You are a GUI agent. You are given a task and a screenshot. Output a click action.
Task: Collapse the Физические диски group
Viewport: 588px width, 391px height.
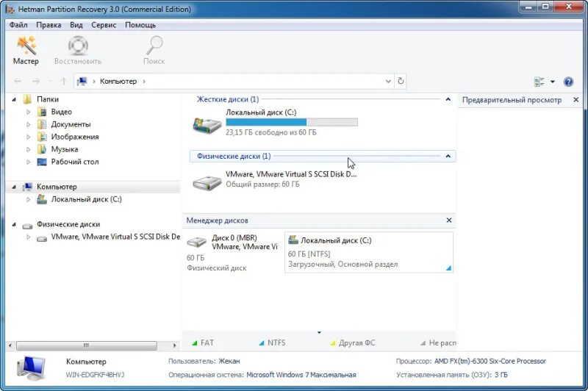(448, 156)
